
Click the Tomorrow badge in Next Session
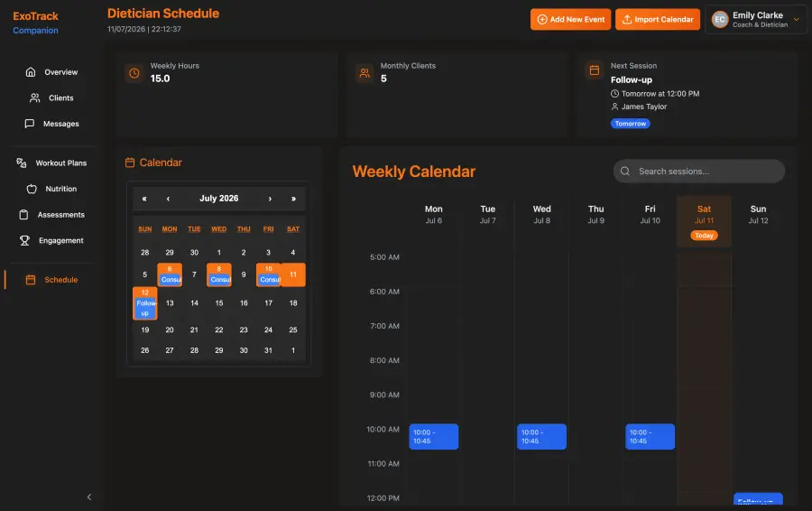point(631,124)
